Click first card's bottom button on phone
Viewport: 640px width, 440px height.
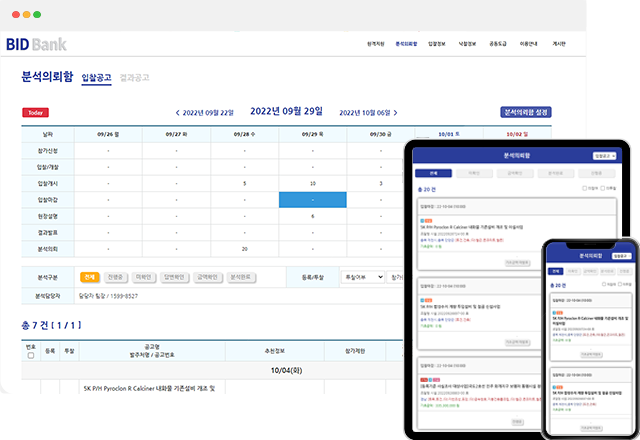tap(591, 354)
